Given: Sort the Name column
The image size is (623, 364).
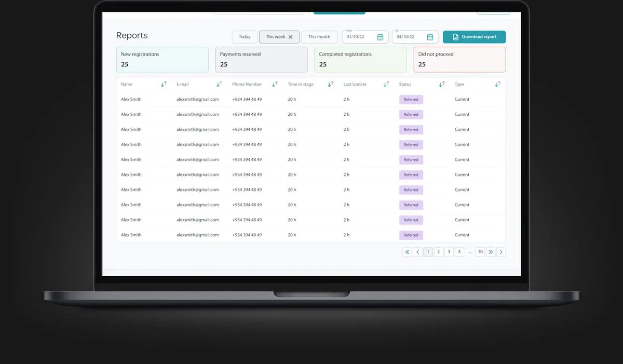Looking at the screenshot, I should pos(164,84).
